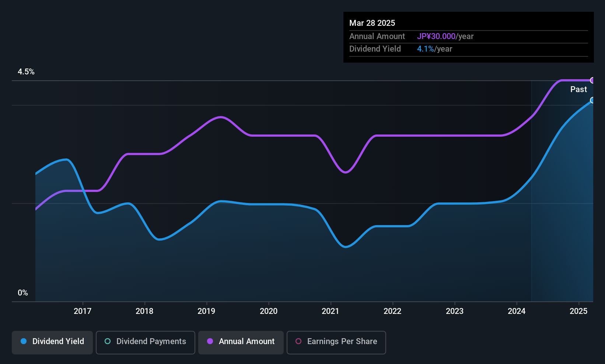
Task: Select the 2017 x-axis label
Action: tap(83, 311)
